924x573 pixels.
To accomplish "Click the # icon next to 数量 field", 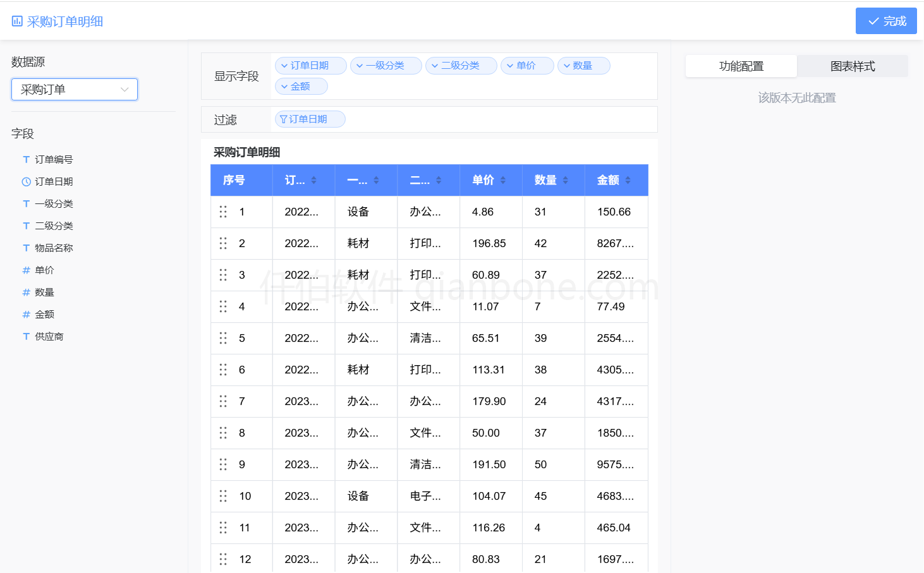I will pos(26,292).
